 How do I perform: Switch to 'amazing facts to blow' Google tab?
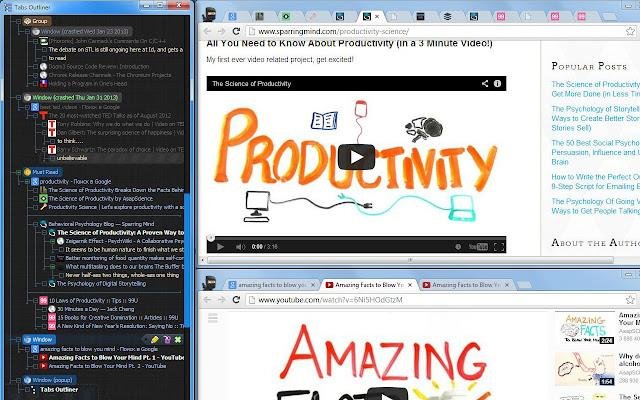point(271,285)
